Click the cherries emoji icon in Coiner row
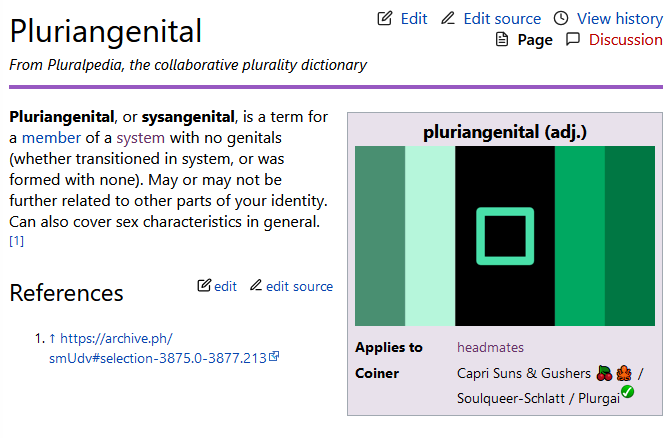Viewport: 671px width, 438px height. point(603,373)
